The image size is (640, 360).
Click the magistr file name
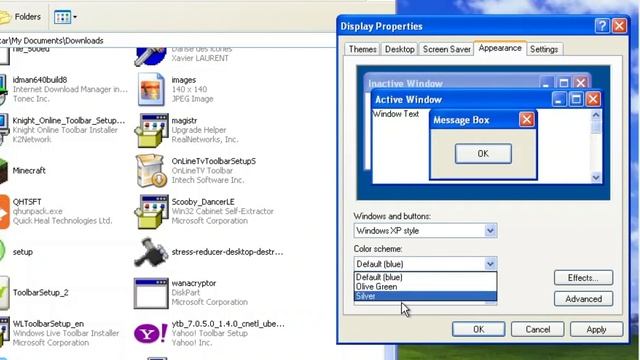point(184,120)
